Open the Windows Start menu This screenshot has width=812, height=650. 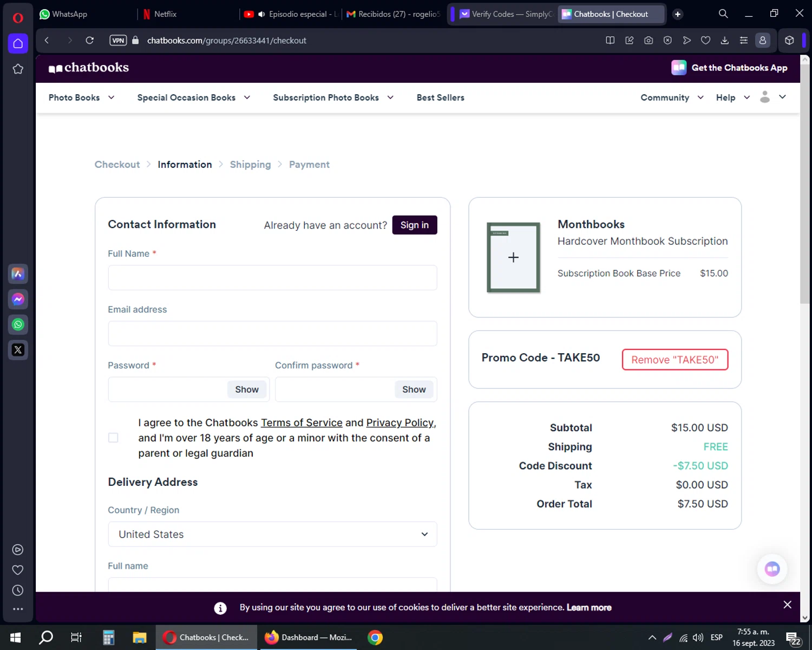(x=15, y=638)
